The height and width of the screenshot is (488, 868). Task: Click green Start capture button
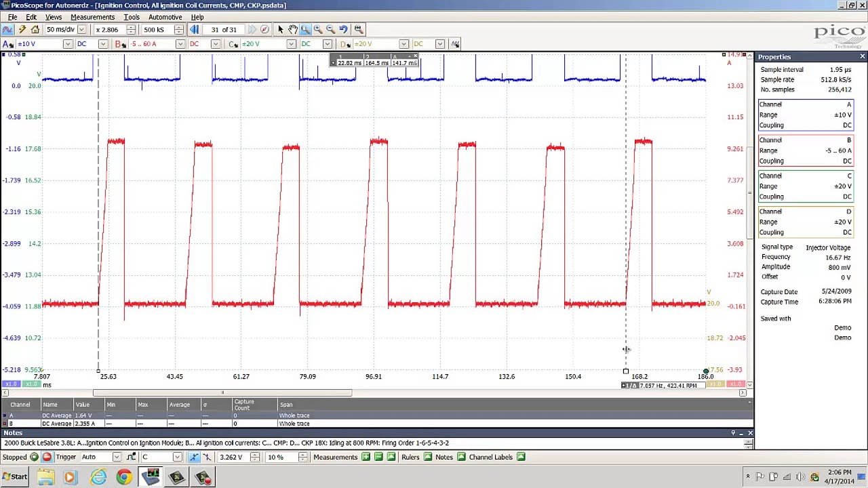click(34, 457)
